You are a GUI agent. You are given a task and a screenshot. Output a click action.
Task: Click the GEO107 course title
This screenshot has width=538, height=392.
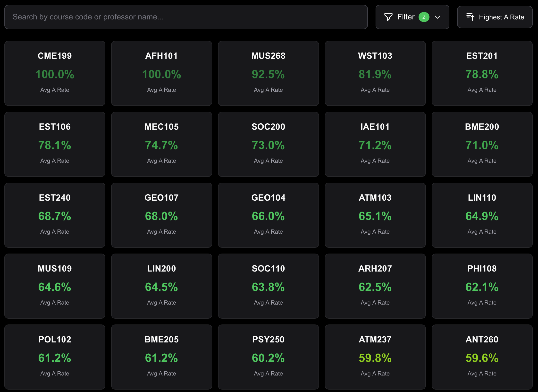coord(161,198)
